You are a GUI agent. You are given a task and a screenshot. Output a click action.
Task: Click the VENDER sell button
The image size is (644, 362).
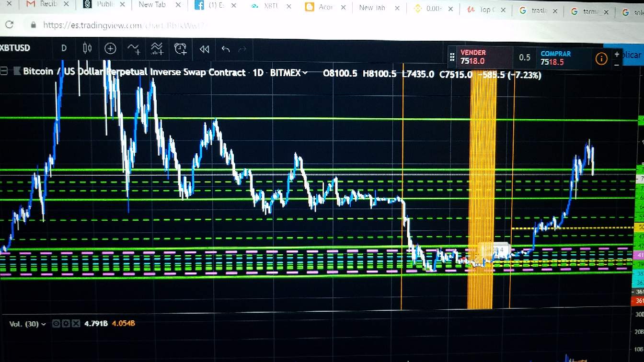[480, 57]
